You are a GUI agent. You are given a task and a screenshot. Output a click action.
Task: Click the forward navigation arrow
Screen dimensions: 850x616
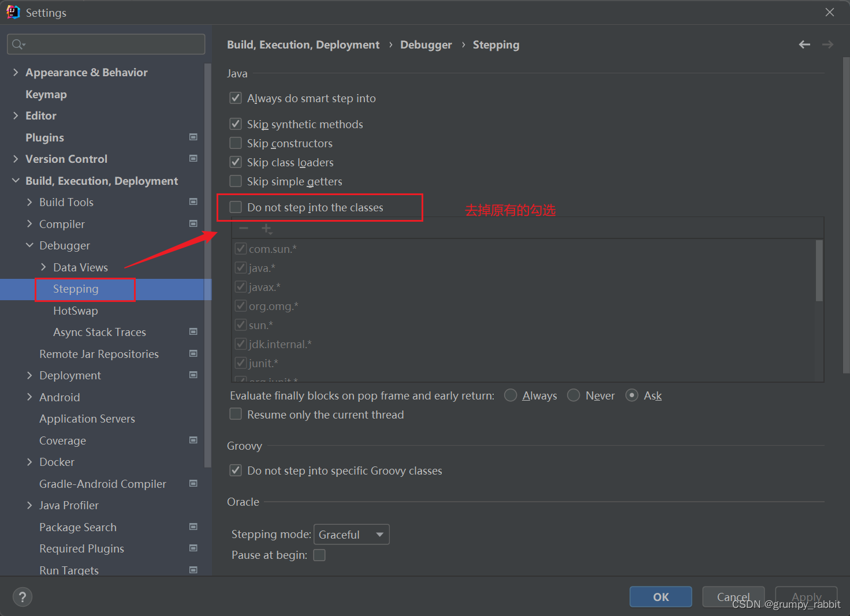[x=827, y=44]
